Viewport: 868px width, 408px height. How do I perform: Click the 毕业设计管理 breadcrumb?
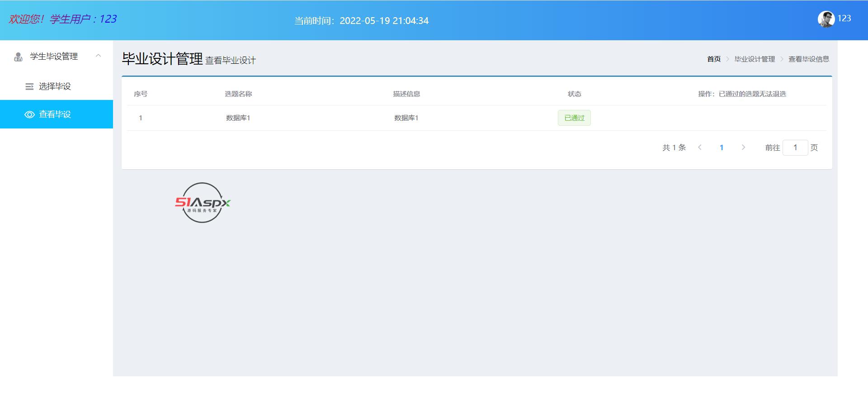[x=755, y=59]
